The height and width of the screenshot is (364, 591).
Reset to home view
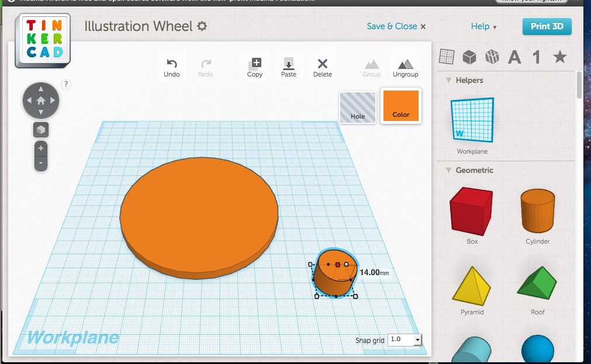[41, 100]
